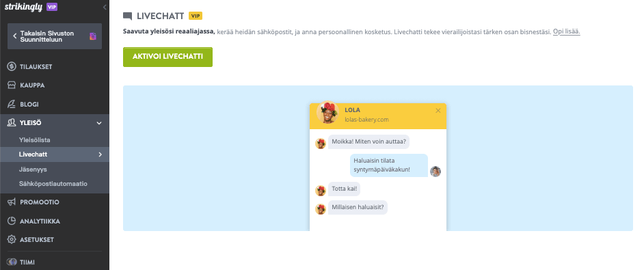Image resolution: width=644 pixels, height=270 pixels.
Task: Click the purple VIP badge beside logo
Action: point(52,7)
